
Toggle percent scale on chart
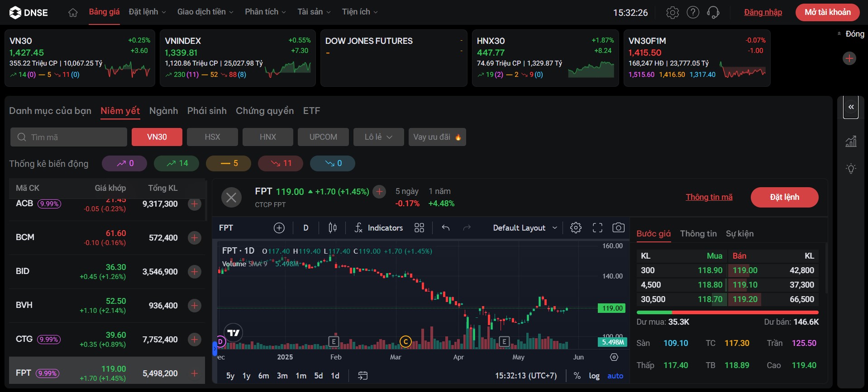577,376
